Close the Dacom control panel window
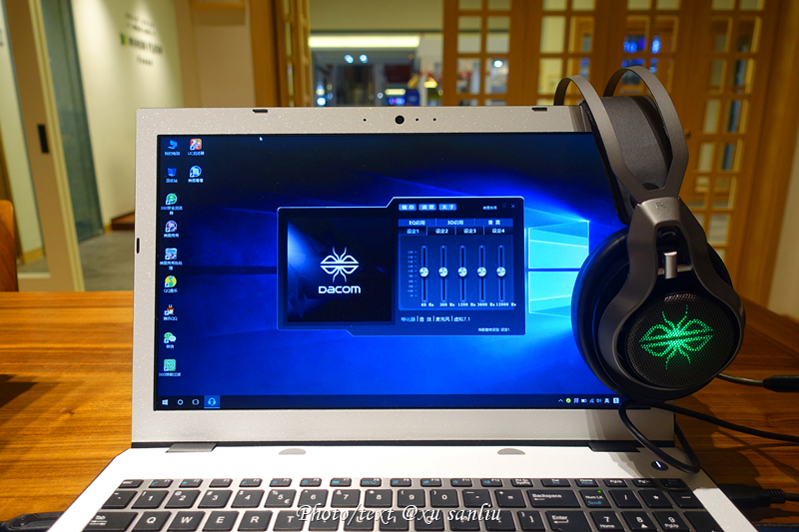This screenshot has width=799, height=532. (x=512, y=207)
